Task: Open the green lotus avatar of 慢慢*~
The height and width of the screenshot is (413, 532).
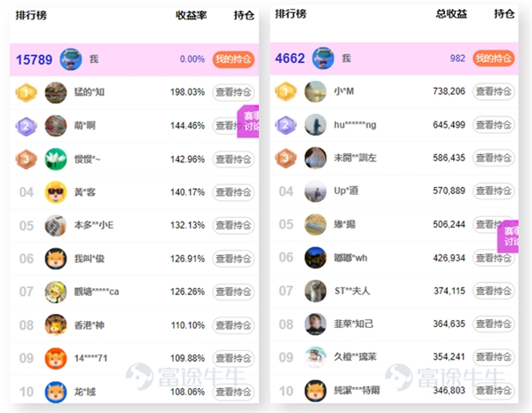Action: tap(56, 159)
